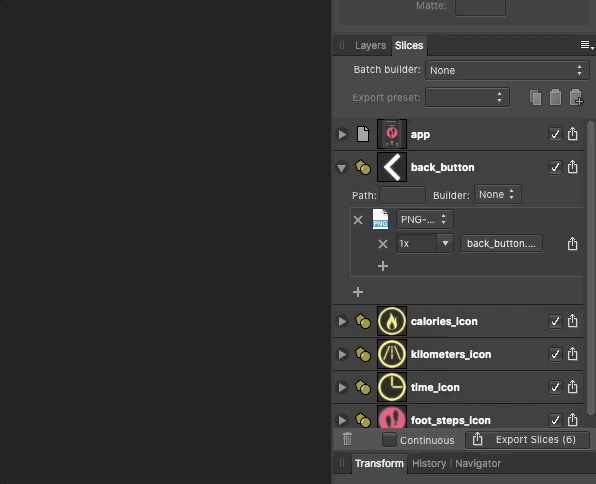The image size is (596, 484).
Task: Click paste-and-add export preset icon
Action: click(576, 97)
